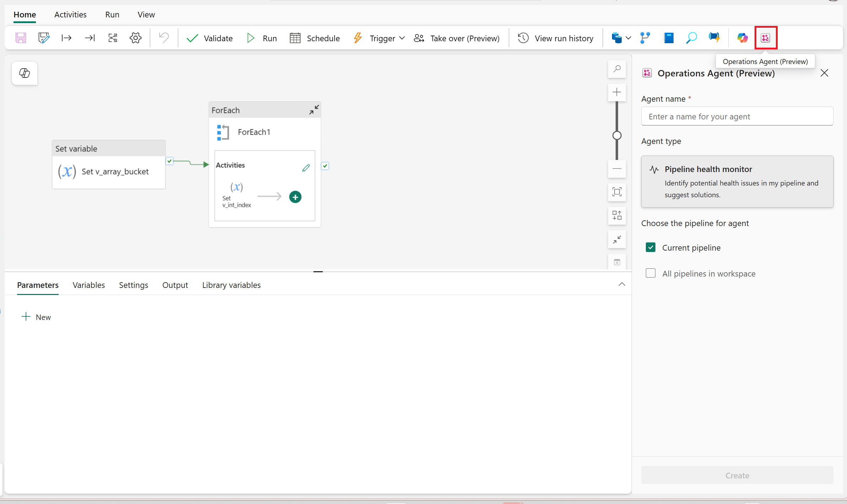Switch to the Home ribbon tab

(x=25, y=15)
